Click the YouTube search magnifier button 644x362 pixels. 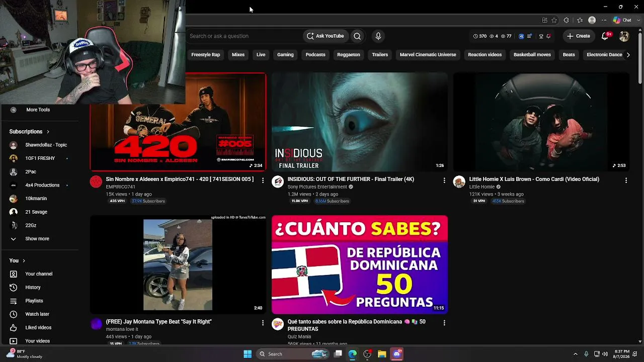coord(357,36)
